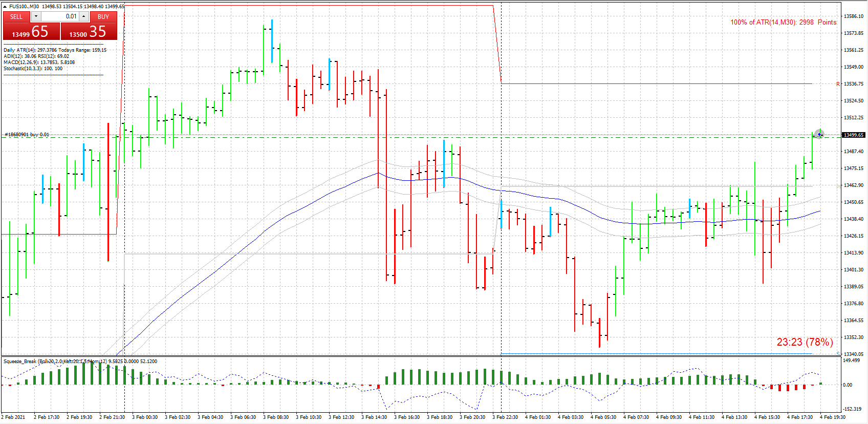Focus the 0.01 volume input field
The height and width of the screenshot is (424, 868).
60,16
